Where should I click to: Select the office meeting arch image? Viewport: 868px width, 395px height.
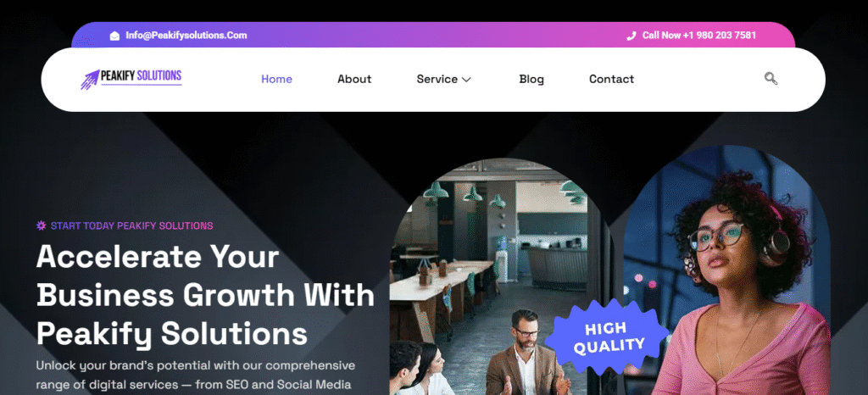501,276
